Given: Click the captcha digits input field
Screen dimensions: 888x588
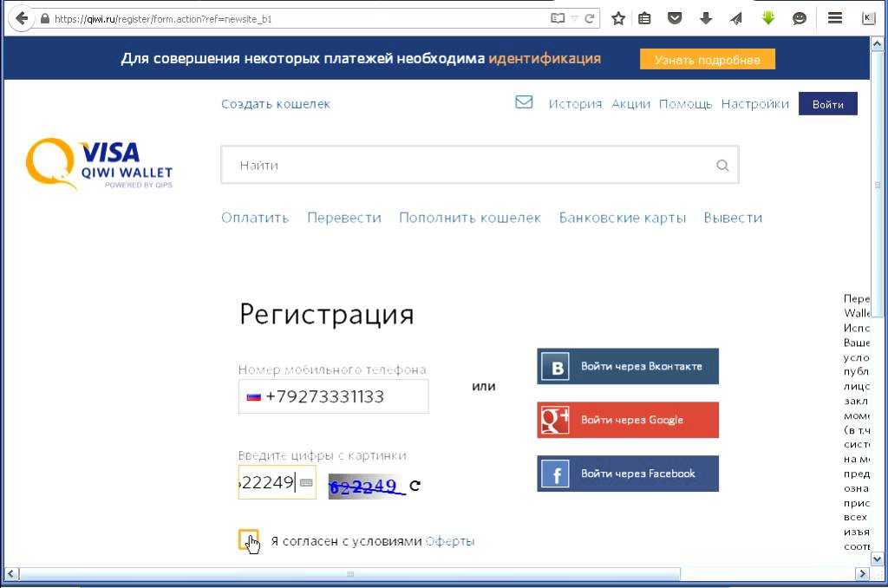Looking at the screenshot, I should point(277,483).
